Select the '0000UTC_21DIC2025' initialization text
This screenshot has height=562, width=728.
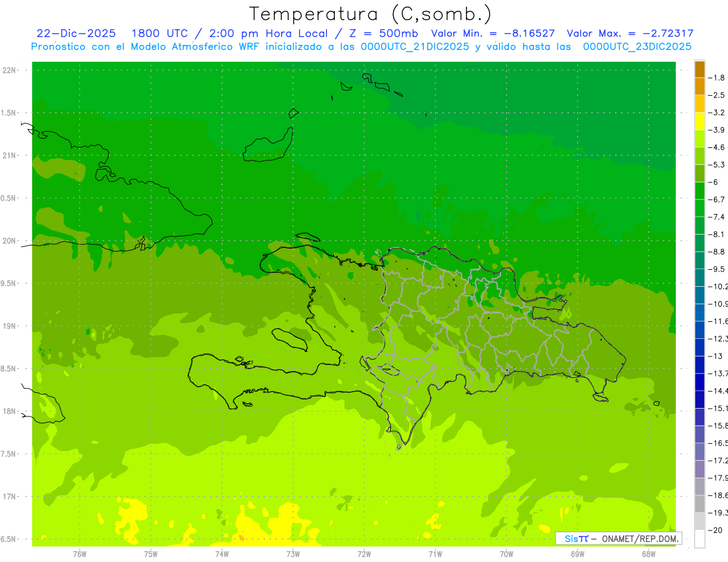(416, 47)
